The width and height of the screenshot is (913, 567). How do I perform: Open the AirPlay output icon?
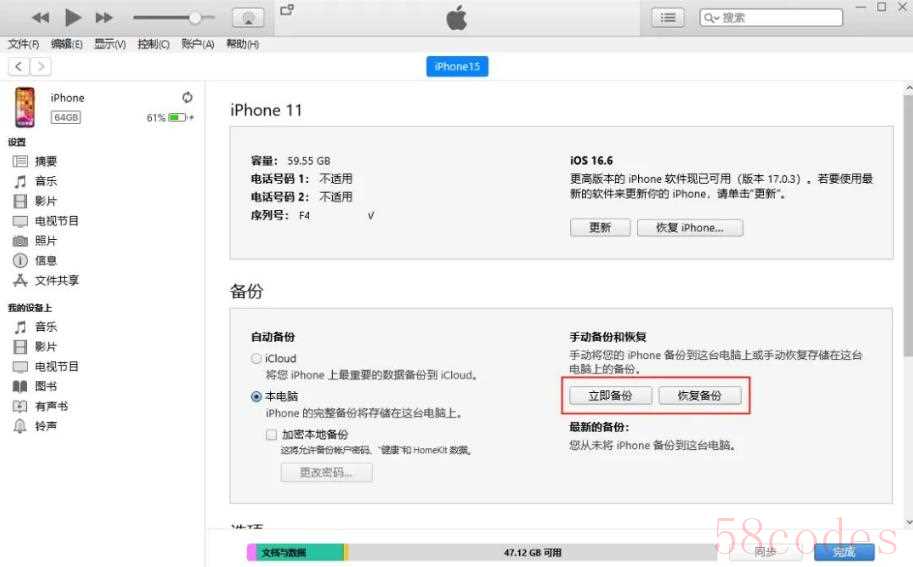[248, 18]
